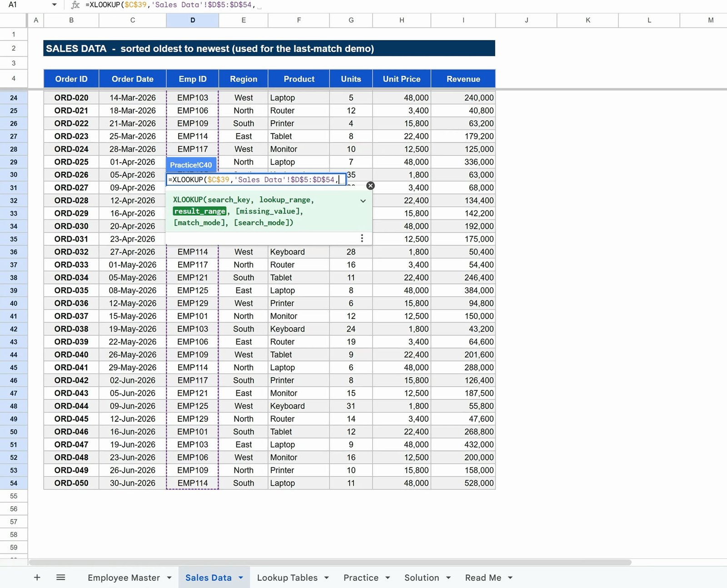
Task: Click the SALES DATA title banner
Action: (269, 49)
